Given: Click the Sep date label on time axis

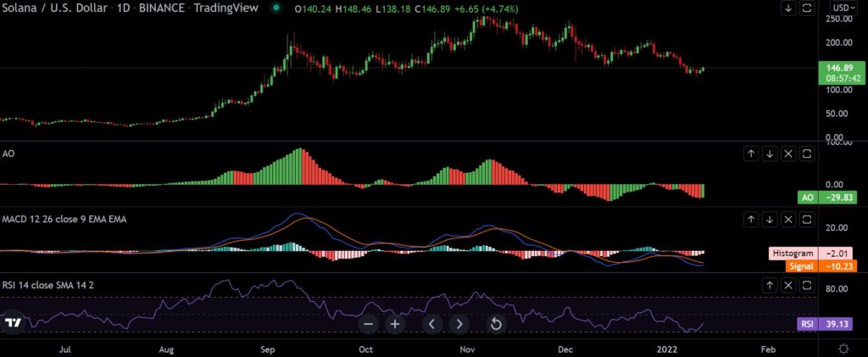Looking at the screenshot, I should (x=267, y=350).
